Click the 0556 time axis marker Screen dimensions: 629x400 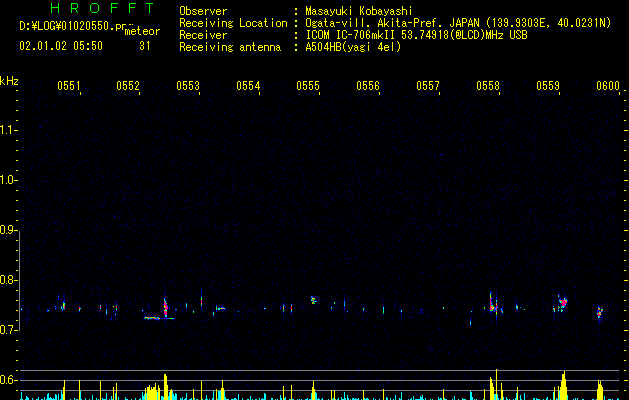pos(368,86)
